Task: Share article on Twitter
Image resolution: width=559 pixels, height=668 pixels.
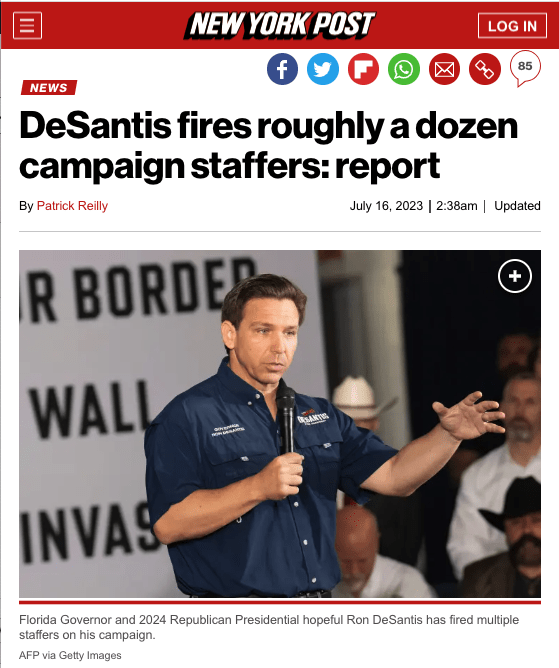Action: (x=323, y=69)
